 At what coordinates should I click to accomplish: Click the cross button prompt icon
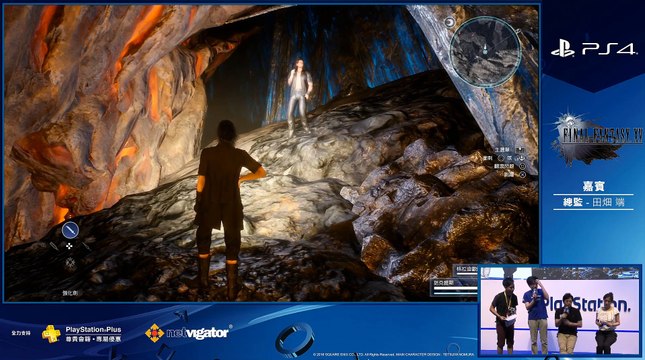click(522, 174)
